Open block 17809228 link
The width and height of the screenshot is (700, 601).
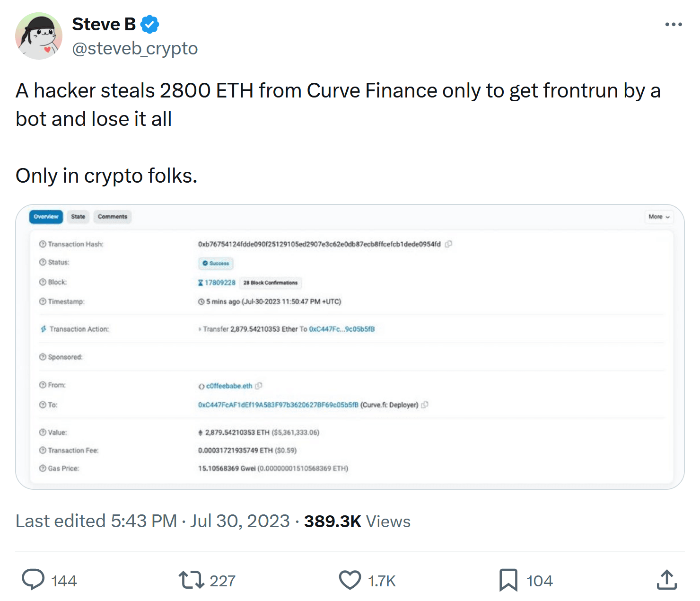tap(220, 283)
